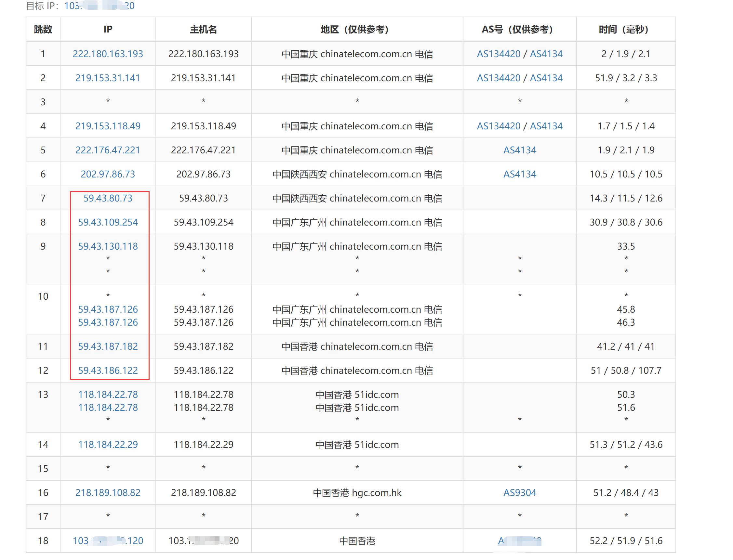
Task: Click IP 202.97.86.73 on hop 6
Action: (107, 174)
